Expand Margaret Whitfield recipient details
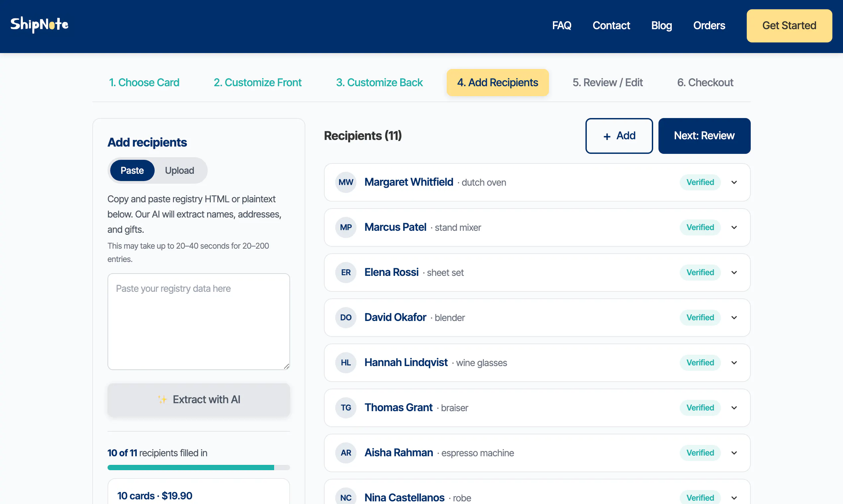The height and width of the screenshot is (504, 843). pos(734,182)
